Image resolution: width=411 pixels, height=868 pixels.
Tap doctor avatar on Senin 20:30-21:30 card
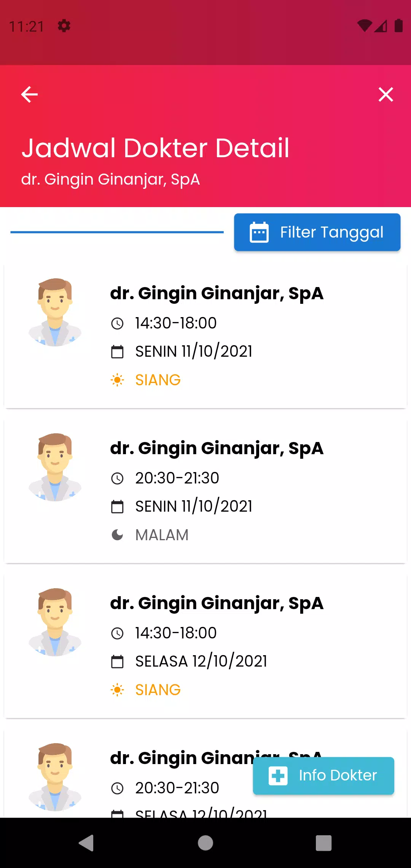click(x=55, y=467)
